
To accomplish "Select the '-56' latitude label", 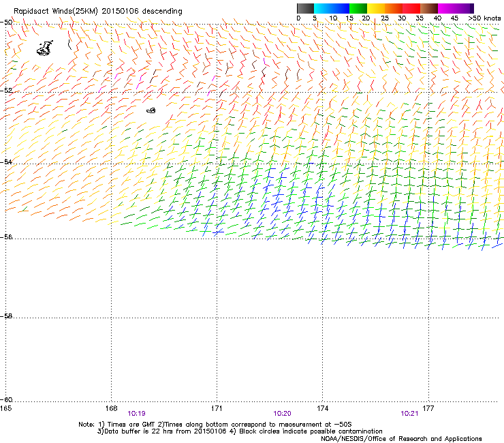I will point(6,237).
